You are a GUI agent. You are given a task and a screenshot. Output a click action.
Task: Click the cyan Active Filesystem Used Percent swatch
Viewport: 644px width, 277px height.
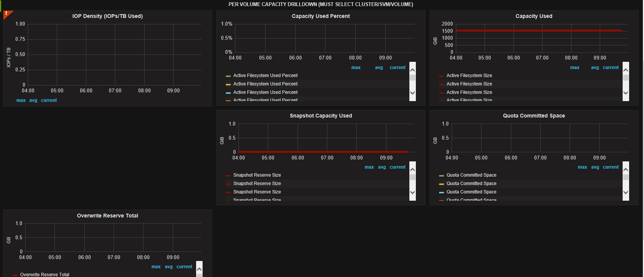(228, 93)
